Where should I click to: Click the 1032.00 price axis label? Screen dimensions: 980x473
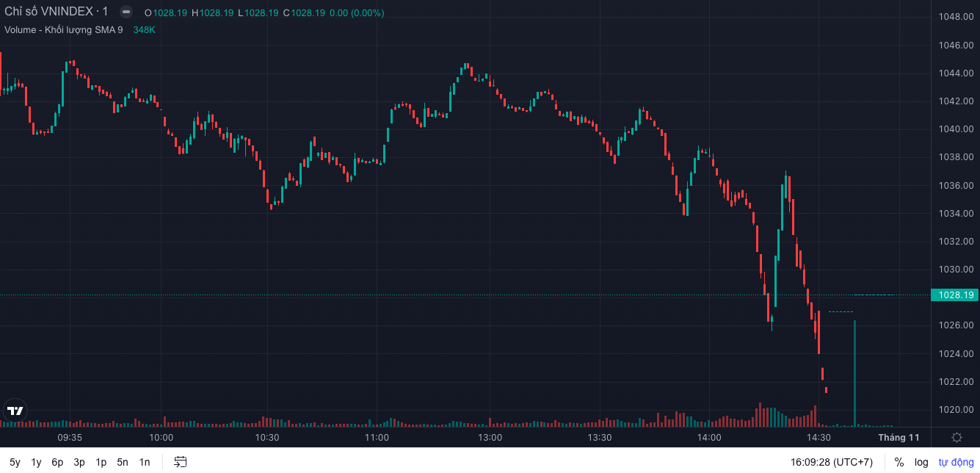[x=956, y=242]
